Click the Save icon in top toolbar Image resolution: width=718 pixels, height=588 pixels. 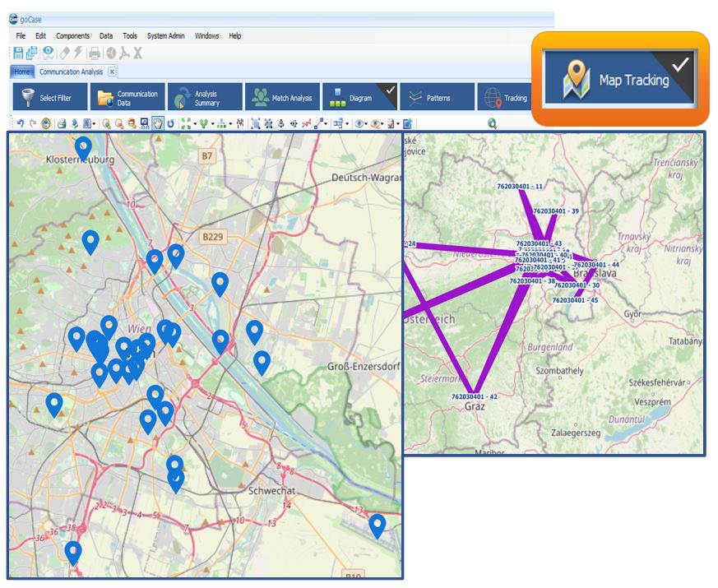pyautogui.click(x=18, y=53)
